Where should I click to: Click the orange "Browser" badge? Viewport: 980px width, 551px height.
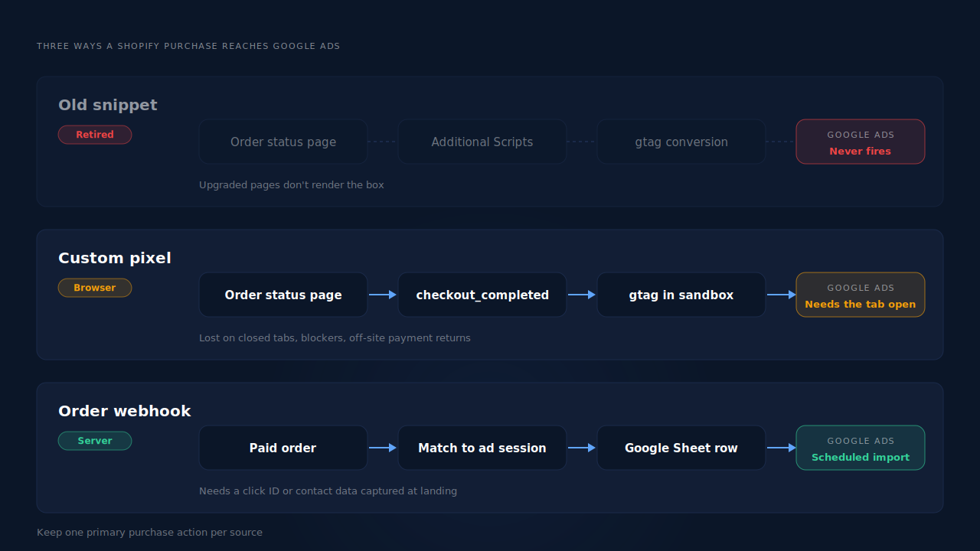pyautogui.click(x=95, y=288)
